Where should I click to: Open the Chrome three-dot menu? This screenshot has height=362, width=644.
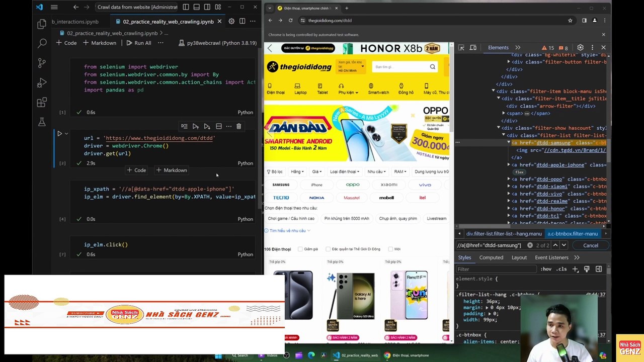click(x=604, y=21)
